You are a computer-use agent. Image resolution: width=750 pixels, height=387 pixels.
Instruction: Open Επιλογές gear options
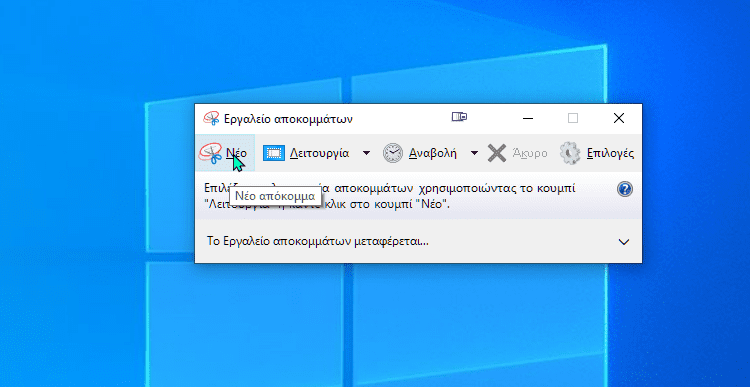pos(597,154)
